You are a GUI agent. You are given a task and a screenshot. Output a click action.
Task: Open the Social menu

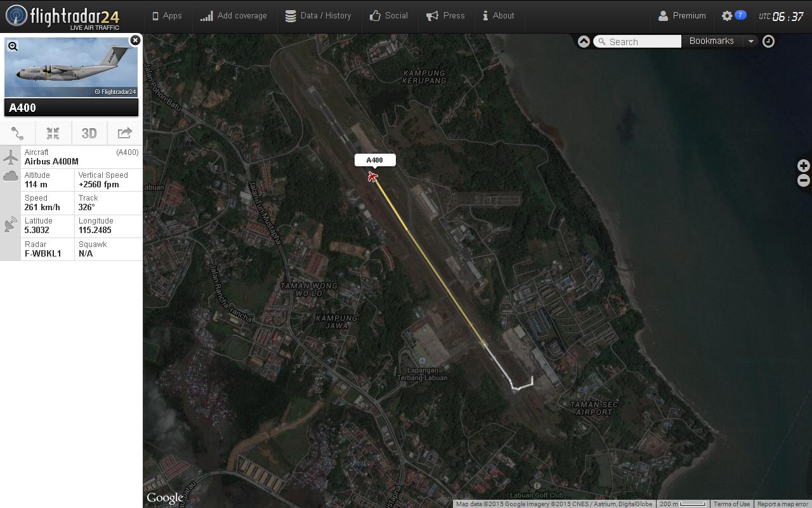[389, 16]
